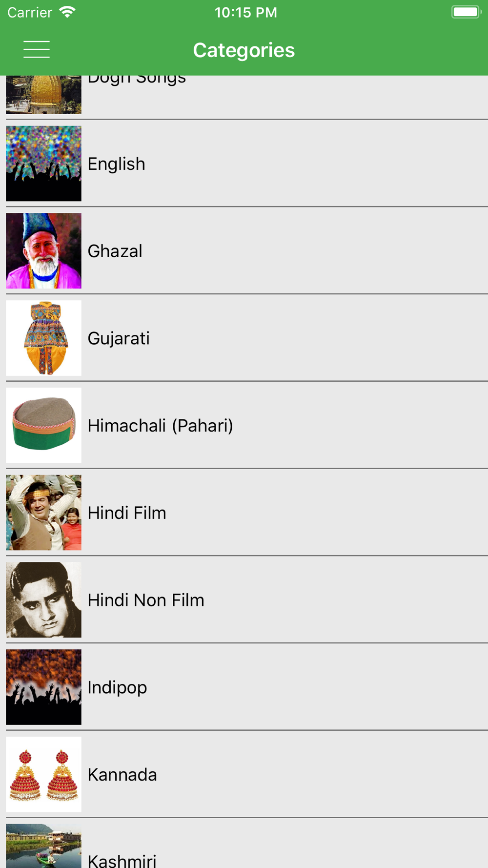Tap the Hindi Film thumbnail image
This screenshot has width=488, height=868.
coord(43,513)
